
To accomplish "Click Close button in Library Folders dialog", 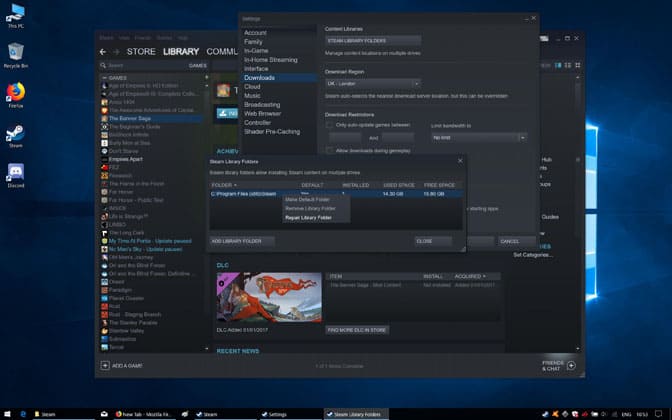I will [x=433, y=241].
